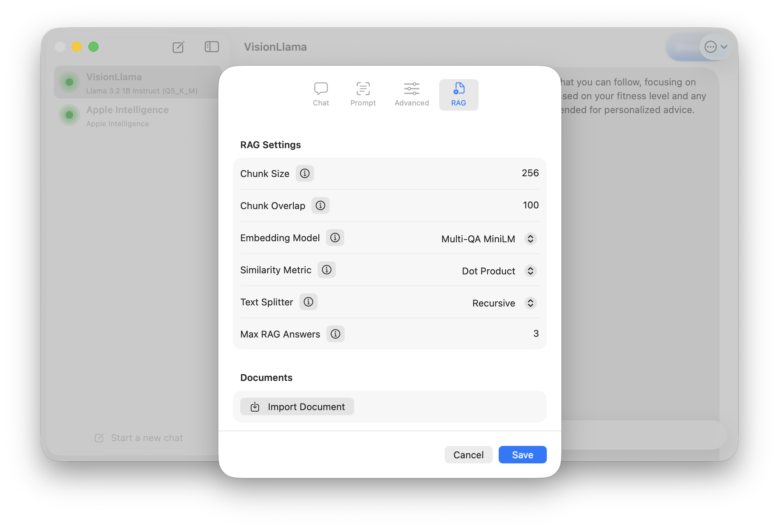The image size is (779, 532).
Task: Show the Max RAG Answers info
Action: (335, 334)
